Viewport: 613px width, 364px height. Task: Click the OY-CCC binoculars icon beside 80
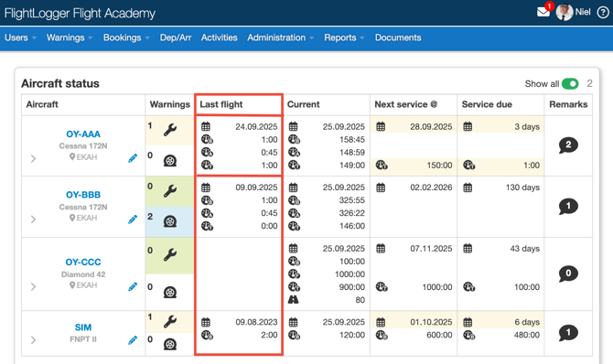click(x=293, y=300)
